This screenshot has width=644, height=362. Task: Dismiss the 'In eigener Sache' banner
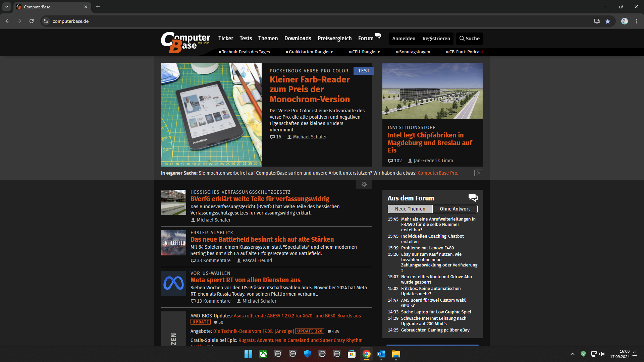click(478, 173)
